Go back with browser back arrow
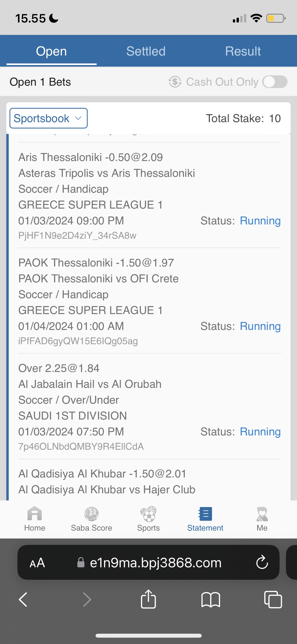The height and width of the screenshot is (644, 297). 23,599
